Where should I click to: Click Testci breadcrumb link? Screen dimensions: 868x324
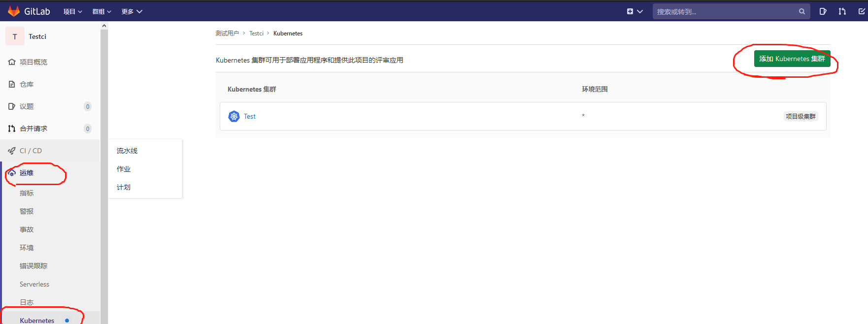point(256,33)
